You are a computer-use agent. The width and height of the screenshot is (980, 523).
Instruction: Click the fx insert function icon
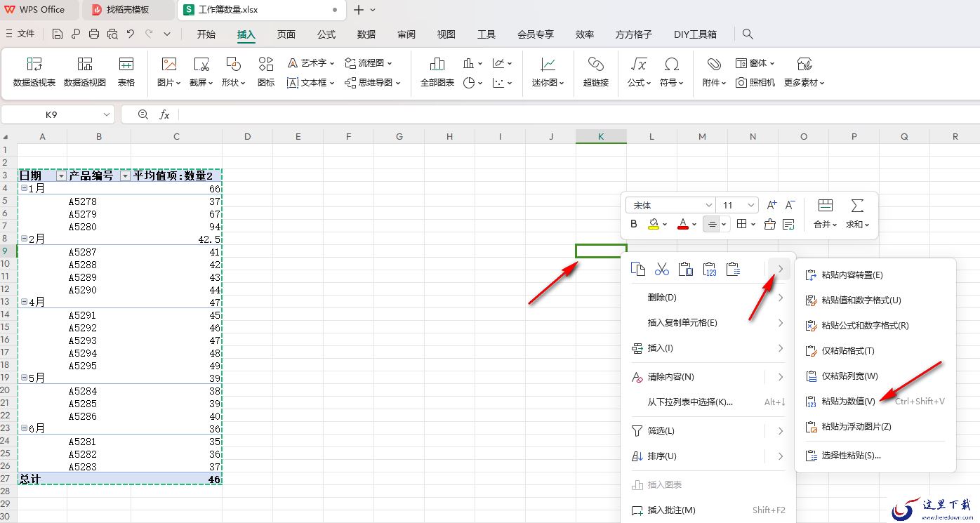[x=164, y=114]
